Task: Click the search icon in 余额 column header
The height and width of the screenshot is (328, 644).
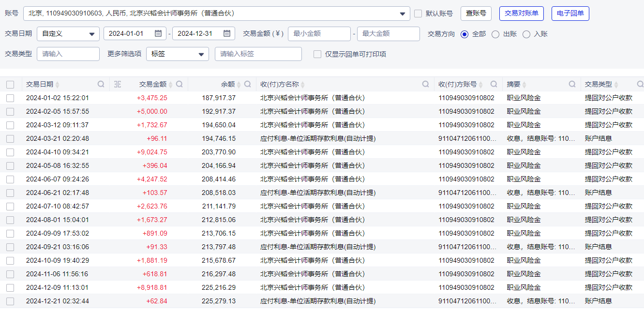Action: pyautogui.click(x=247, y=84)
